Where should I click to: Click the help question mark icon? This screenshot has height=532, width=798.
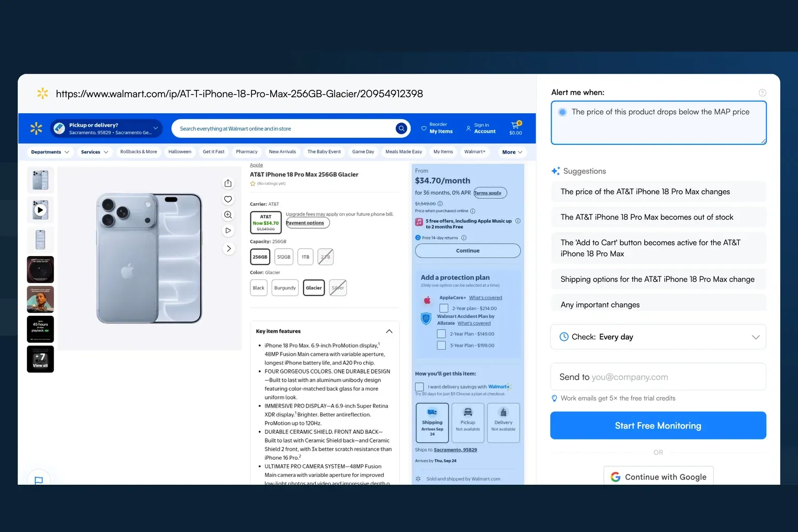762,93
